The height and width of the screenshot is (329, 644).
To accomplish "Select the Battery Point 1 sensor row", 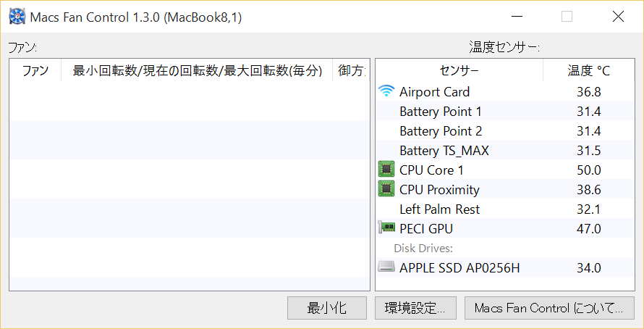I will (505, 111).
